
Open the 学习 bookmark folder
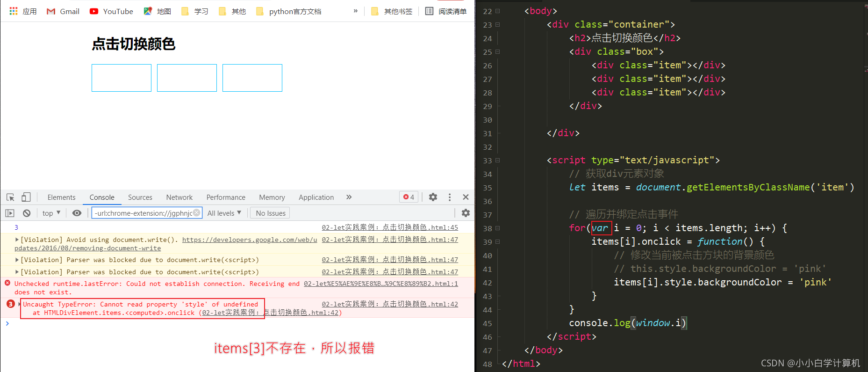[x=194, y=11]
